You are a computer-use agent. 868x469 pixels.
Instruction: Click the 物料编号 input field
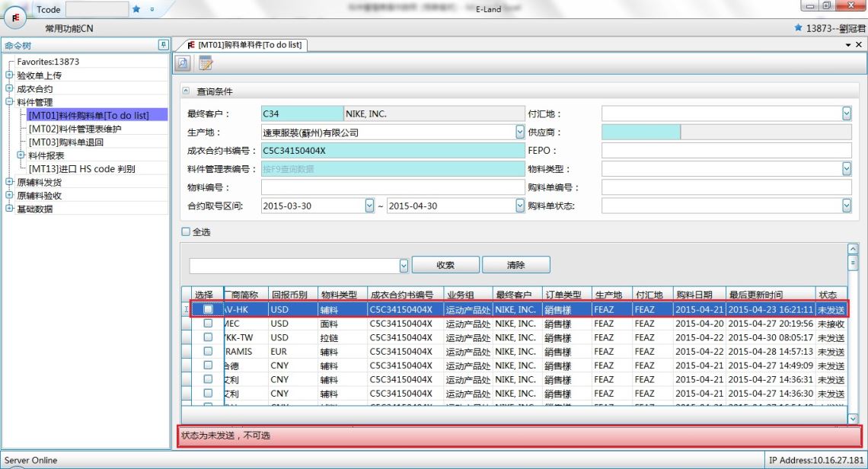point(392,187)
